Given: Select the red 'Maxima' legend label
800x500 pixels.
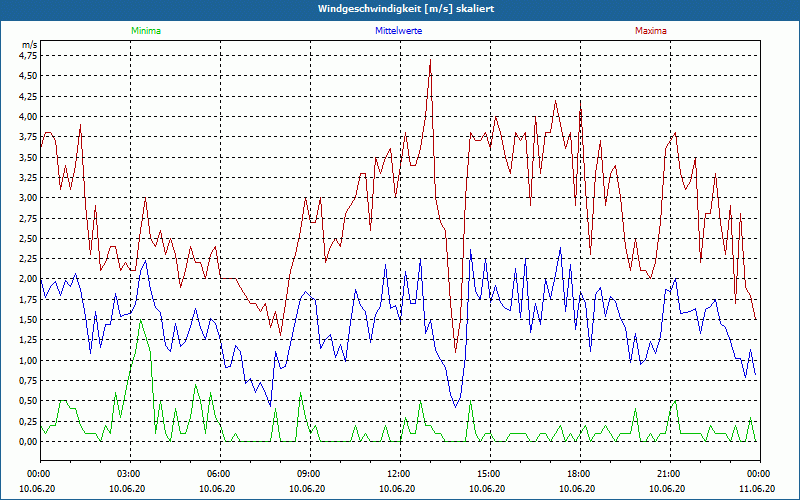Looking at the screenshot, I should (651, 31).
